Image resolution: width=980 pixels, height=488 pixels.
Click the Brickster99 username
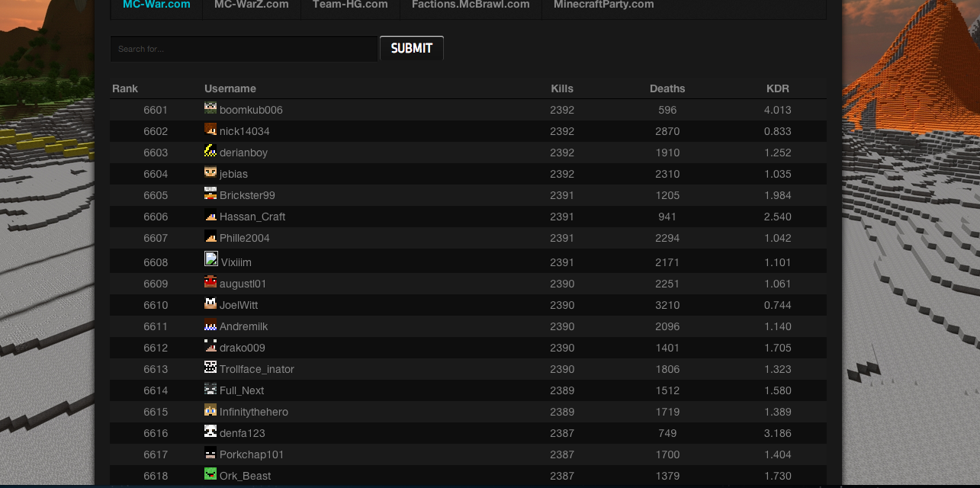tap(247, 195)
